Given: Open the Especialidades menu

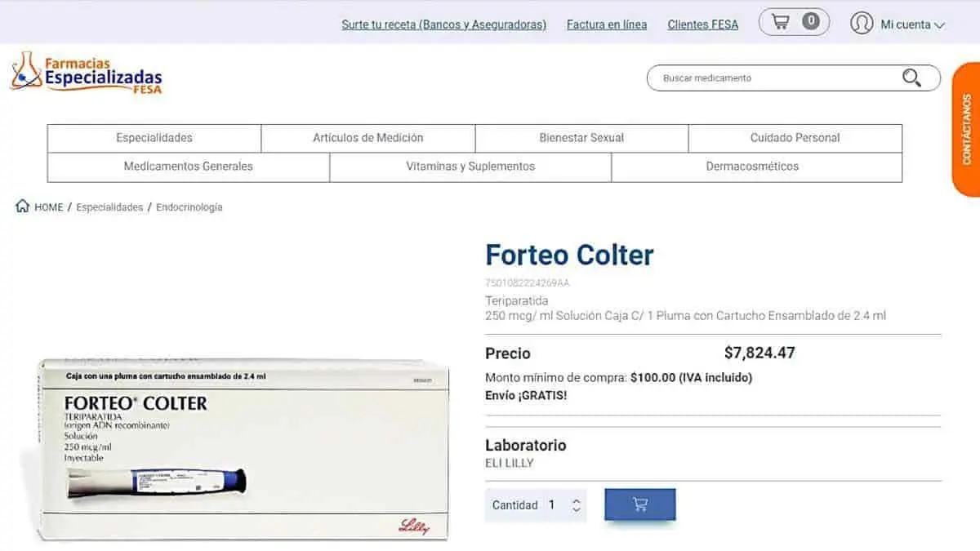Looking at the screenshot, I should tap(154, 138).
